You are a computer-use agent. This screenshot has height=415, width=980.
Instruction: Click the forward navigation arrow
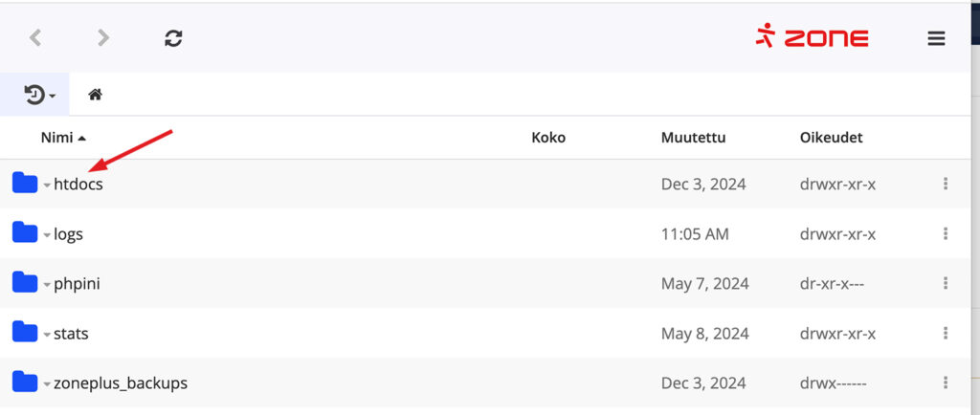(103, 38)
